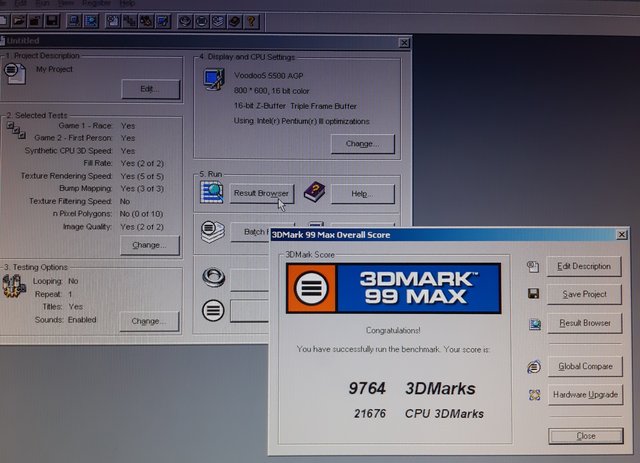The width and height of the screenshot is (640, 463).
Task: Click the Pentium III optimizations text
Action: (x=301, y=121)
